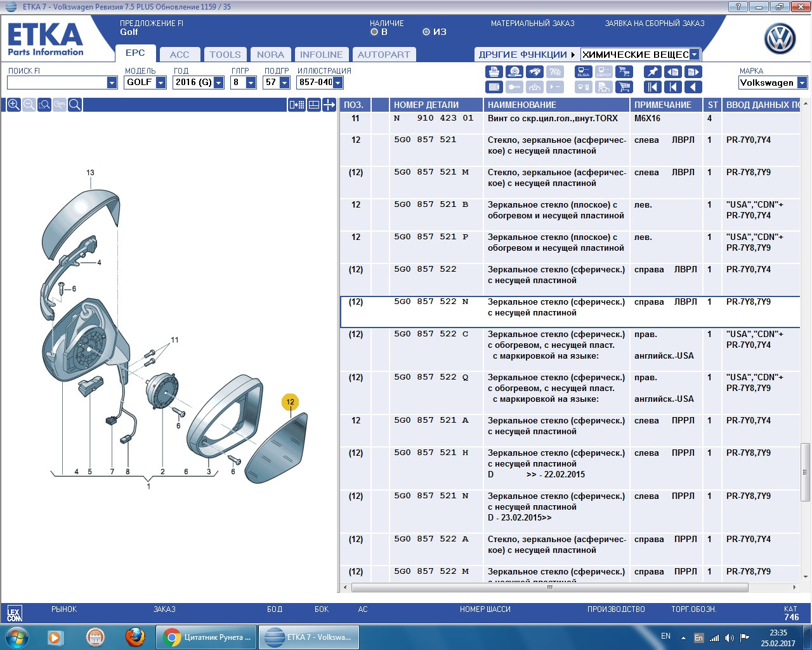Select the 'В' availability radio button
This screenshot has width=812, height=650.
point(374,32)
